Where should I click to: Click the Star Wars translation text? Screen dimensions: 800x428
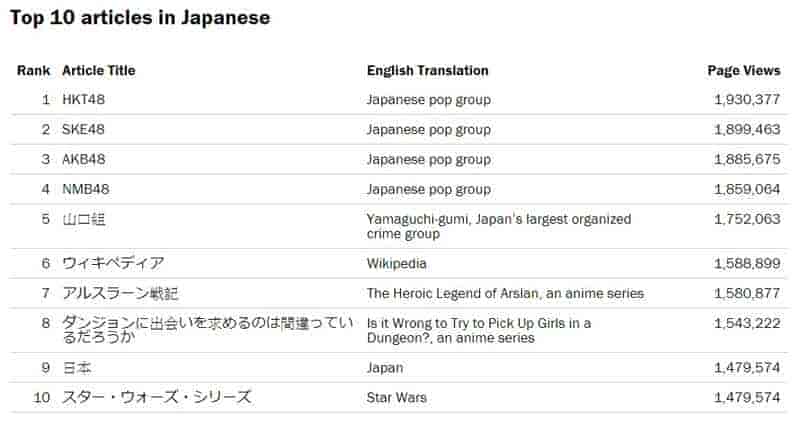(x=396, y=397)
